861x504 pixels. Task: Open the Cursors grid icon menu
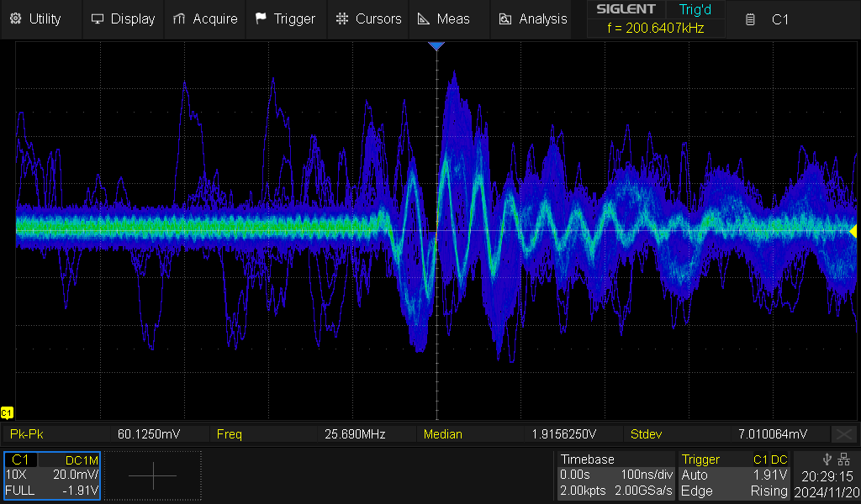pyautogui.click(x=341, y=18)
